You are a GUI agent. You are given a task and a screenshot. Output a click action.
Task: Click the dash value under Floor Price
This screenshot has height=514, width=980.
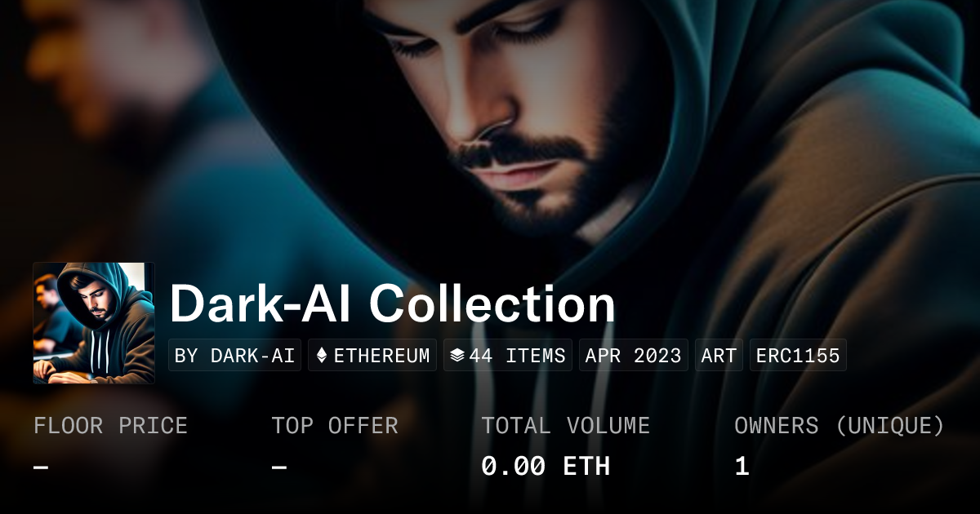pos(41,467)
